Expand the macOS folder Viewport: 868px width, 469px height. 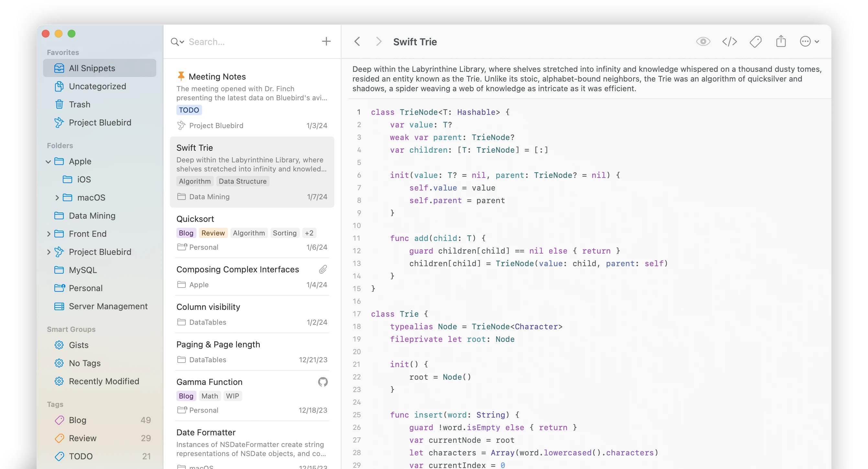(57, 198)
